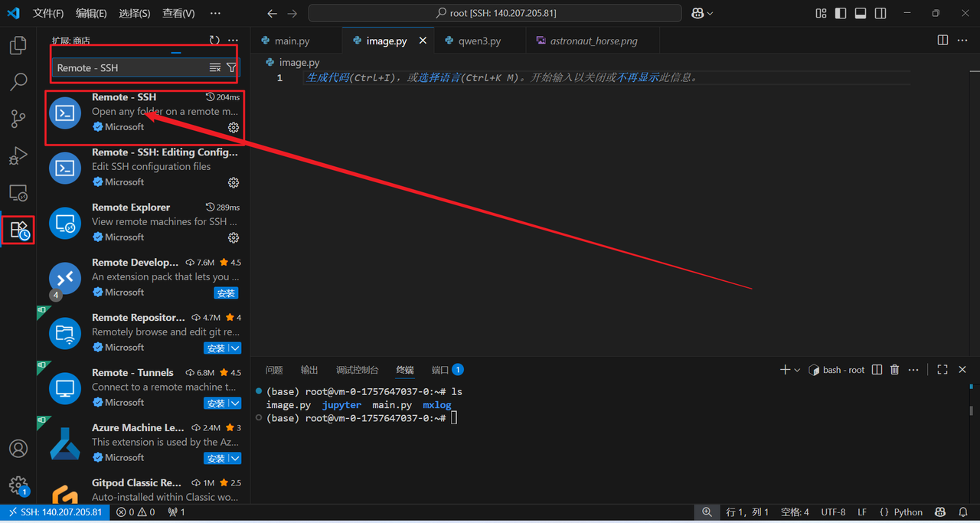Viewport: 980px width, 523px height.
Task: Open the 编辑(E) menu
Action: point(91,13)
